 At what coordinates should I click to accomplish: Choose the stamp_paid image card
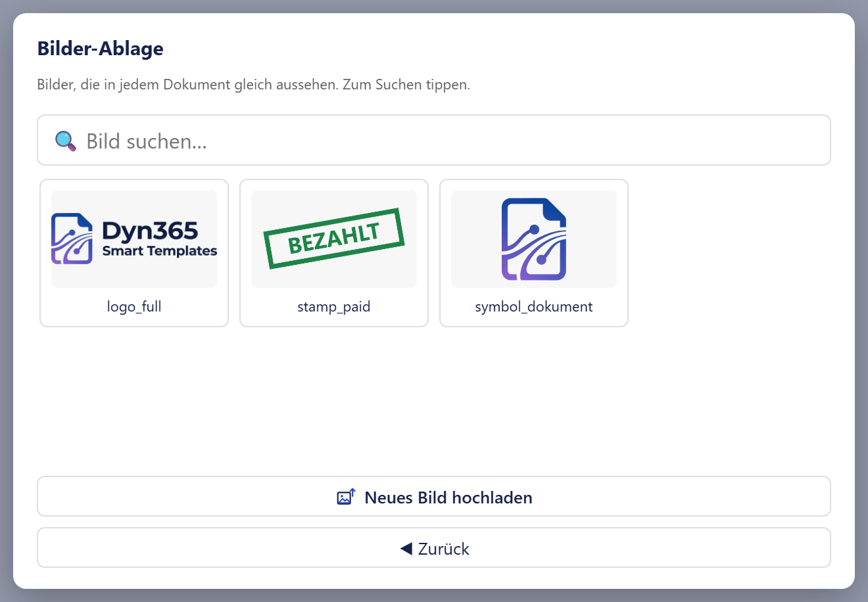click(334, 253)
